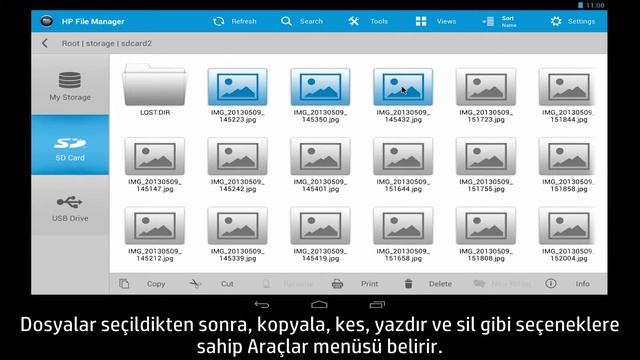Screen dimensions: 640x360
Task: Tap the Android home navigation button
Action: [x=319, y=304]
